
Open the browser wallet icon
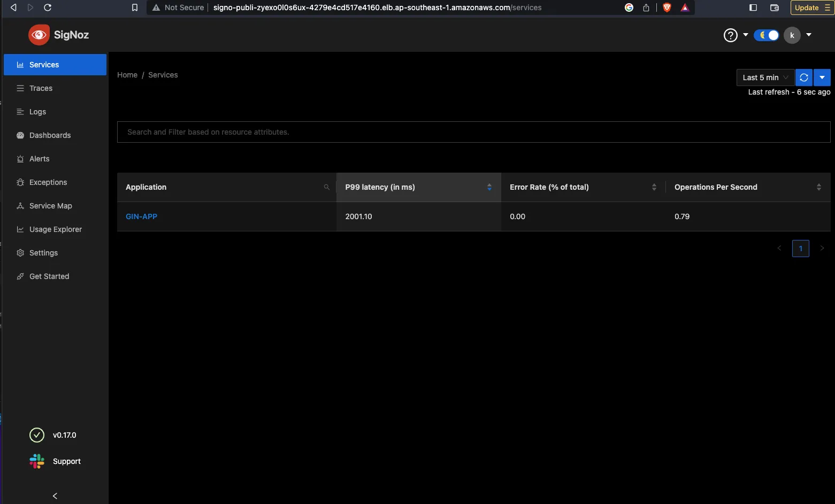(x=774, y=7)
